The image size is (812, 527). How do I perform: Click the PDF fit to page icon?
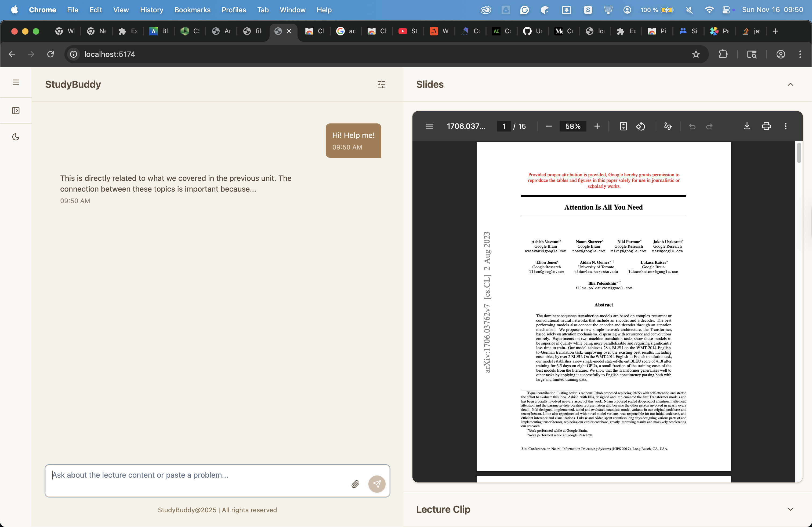(623, 126)
